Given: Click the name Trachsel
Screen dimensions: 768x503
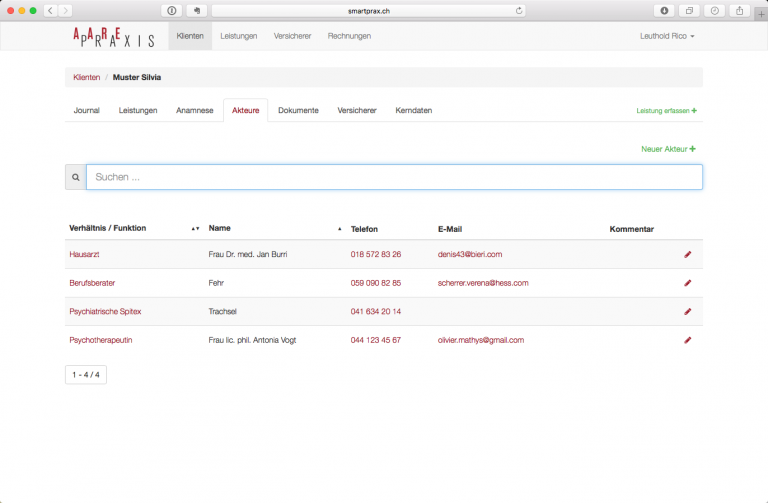Looking at the screenshot, I should [222, 311].
